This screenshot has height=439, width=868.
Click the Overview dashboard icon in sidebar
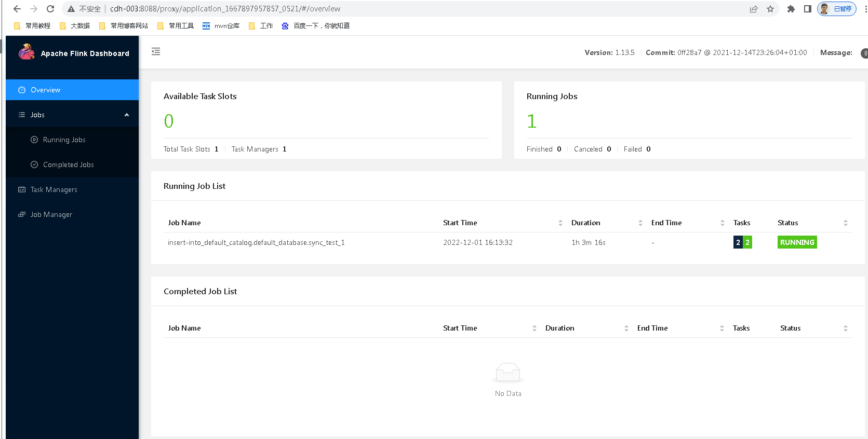(22, 90)
